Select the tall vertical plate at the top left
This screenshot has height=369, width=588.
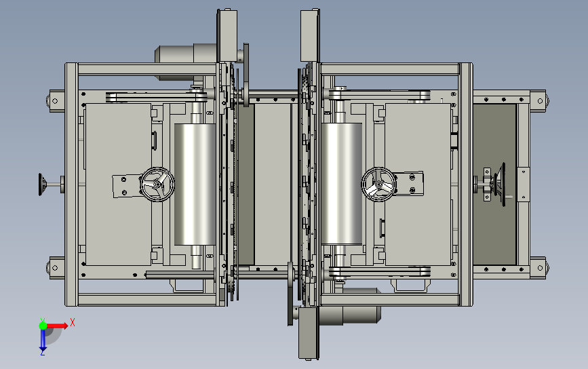coord(228,36)
